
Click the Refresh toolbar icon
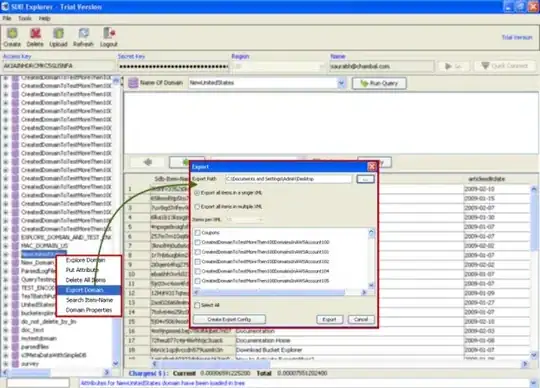coord(83,33)
